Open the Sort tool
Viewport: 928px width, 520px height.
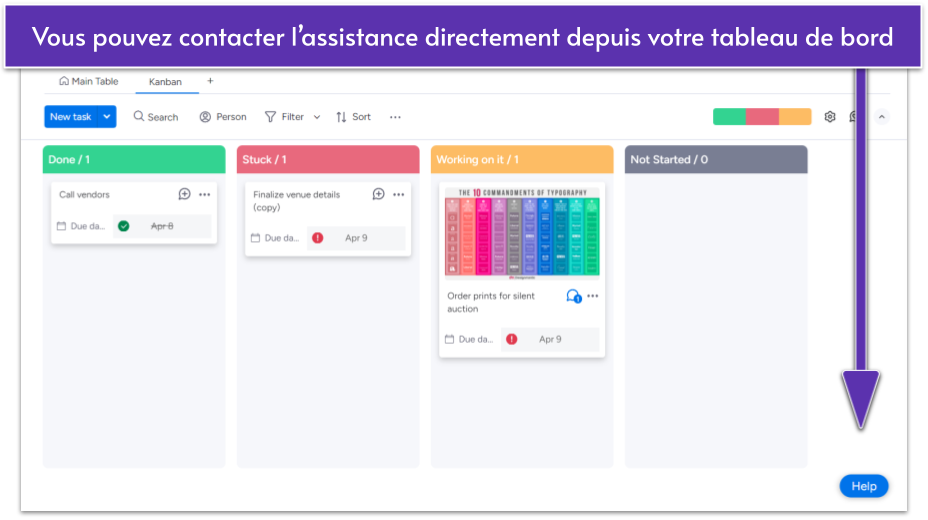pos(353,117)
